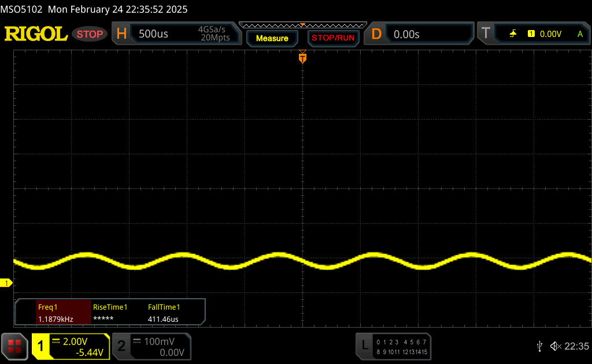Click the STOP/RUN button

tap(333, 38)
